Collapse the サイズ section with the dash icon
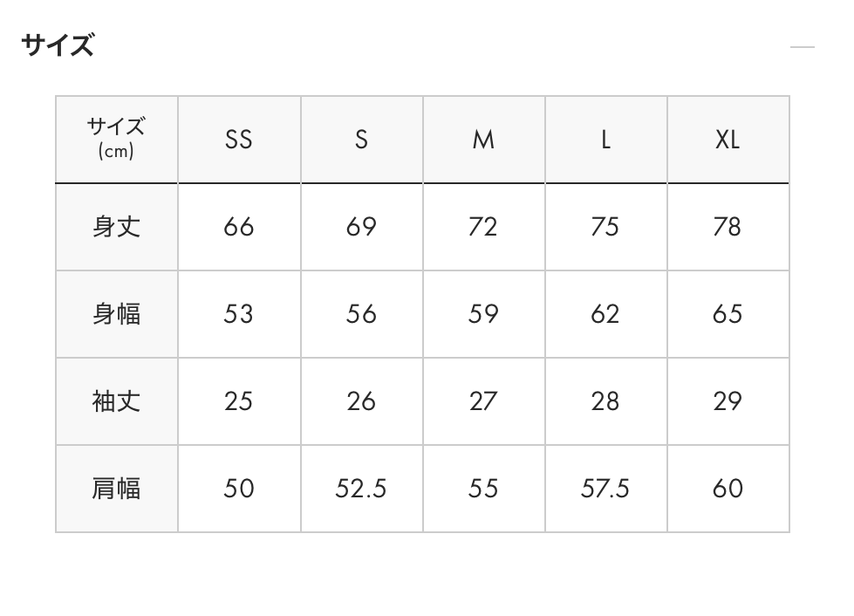 (802, 46)
